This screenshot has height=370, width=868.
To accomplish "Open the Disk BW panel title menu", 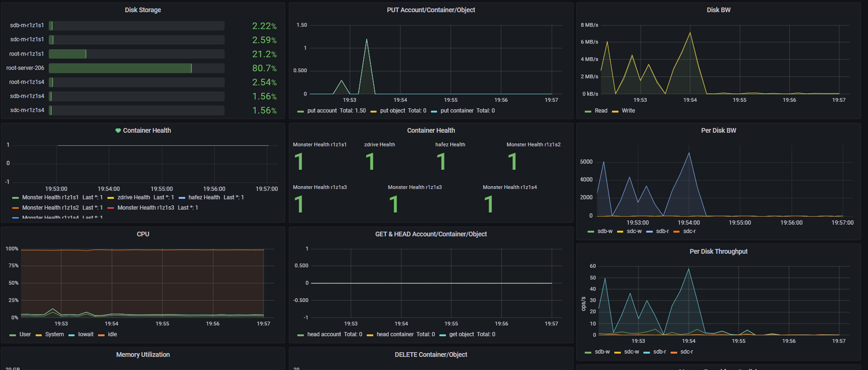I will [x=718, y=10].
